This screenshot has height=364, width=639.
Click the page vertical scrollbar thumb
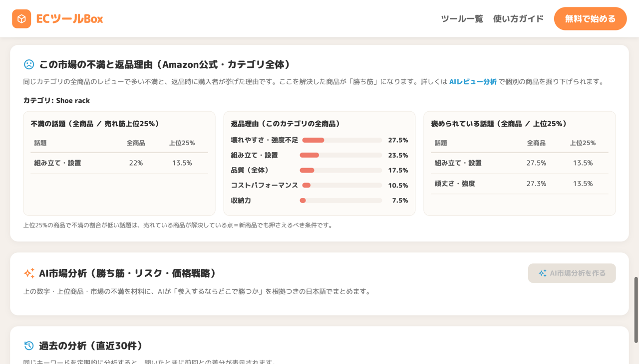tap(636, 310)
